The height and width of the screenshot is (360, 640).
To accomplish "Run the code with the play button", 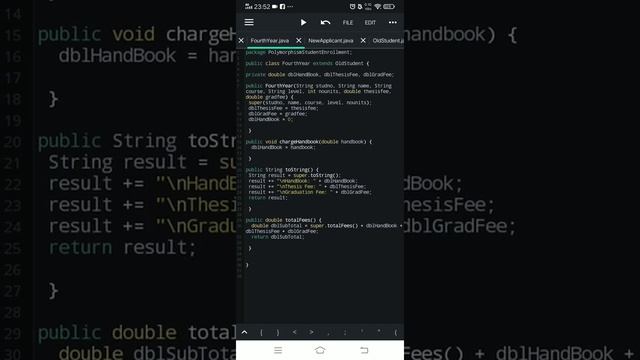I will click(303, 22).
